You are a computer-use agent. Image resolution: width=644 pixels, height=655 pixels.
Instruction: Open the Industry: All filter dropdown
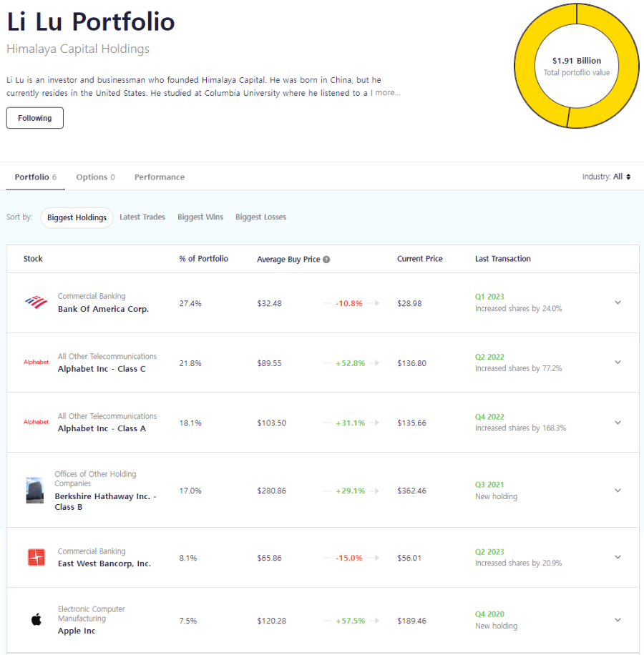[x=606, y=177]
